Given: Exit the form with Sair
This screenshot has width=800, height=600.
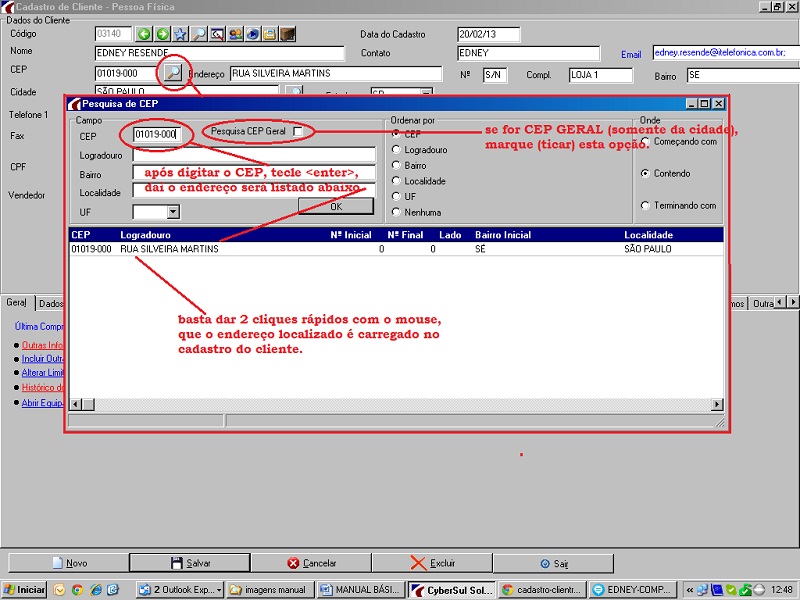Looking at the screenshot, I should (x=553, y=563).
